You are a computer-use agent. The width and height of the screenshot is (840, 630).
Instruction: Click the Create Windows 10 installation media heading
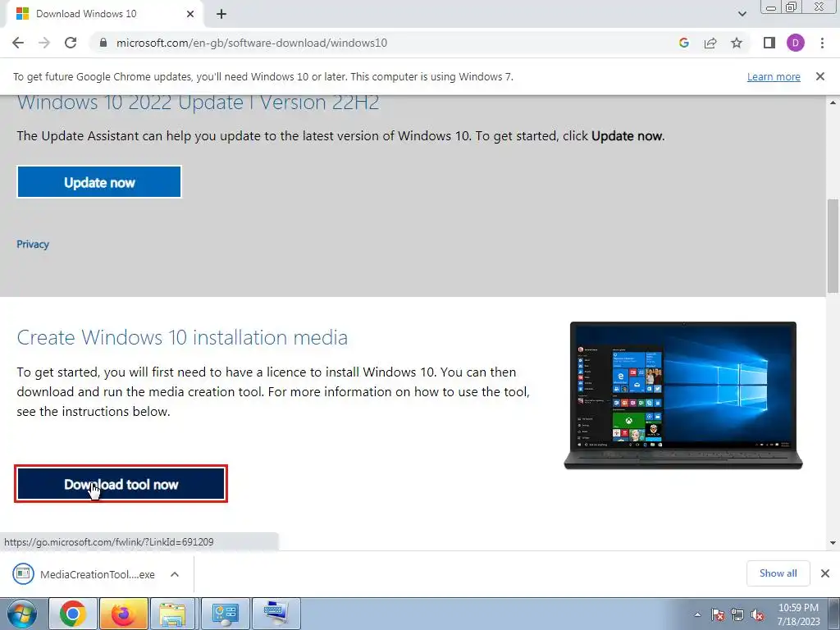click(x=182, y=337)
